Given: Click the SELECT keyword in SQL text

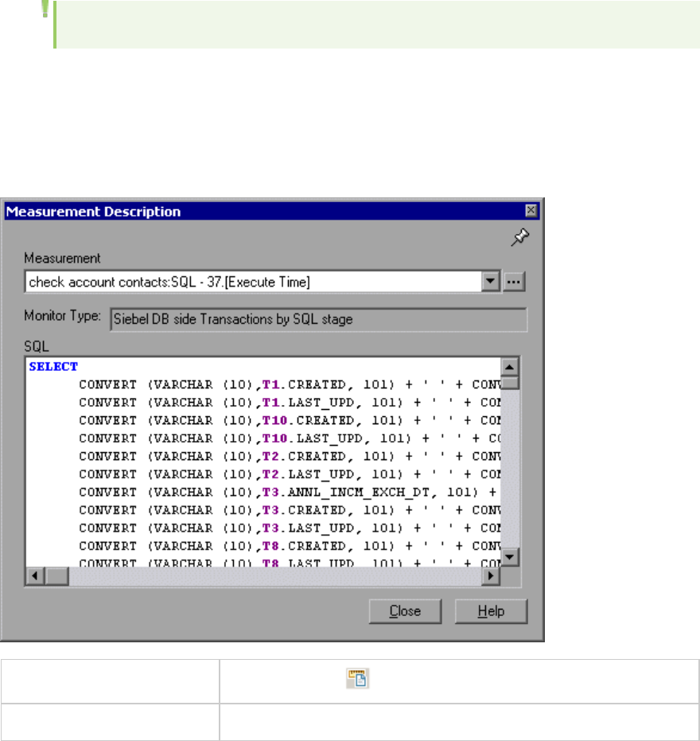Looking at the screenshot, I should tap(53, 367).
